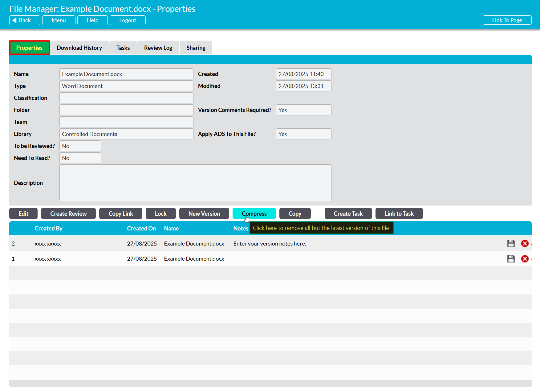Screen dimensions: 540x392
Task: Click the Create Task button
Action: (x=348, y=214)
